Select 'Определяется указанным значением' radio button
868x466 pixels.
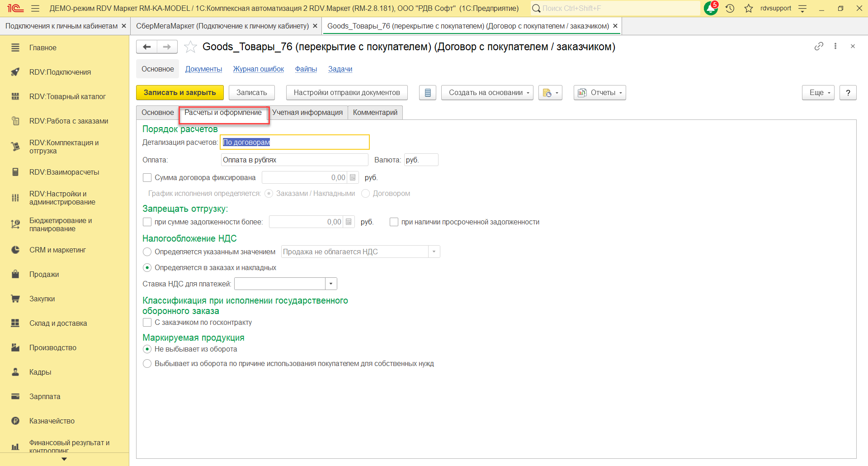147,252
